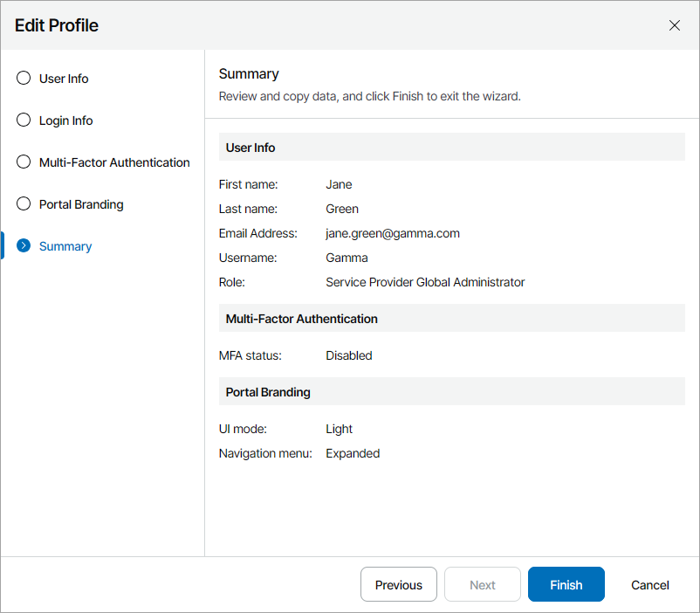Click the Navigation menu Expanded value

353,453
